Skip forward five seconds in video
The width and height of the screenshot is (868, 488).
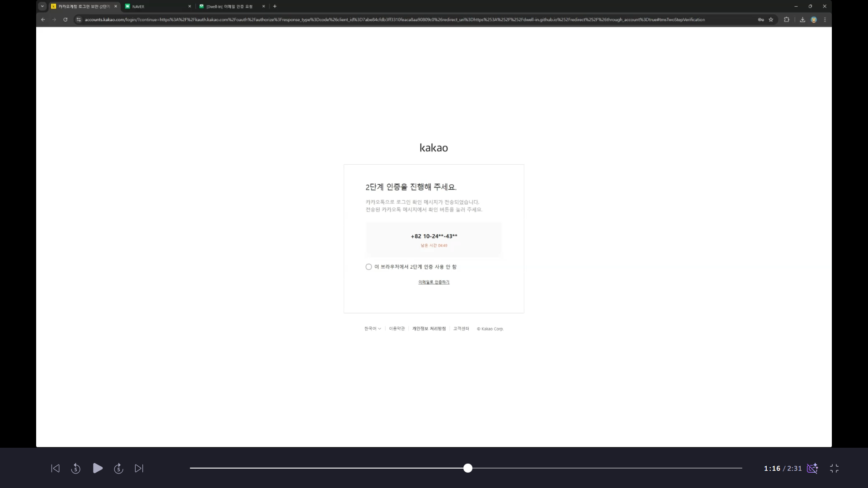tap(118, 469)
